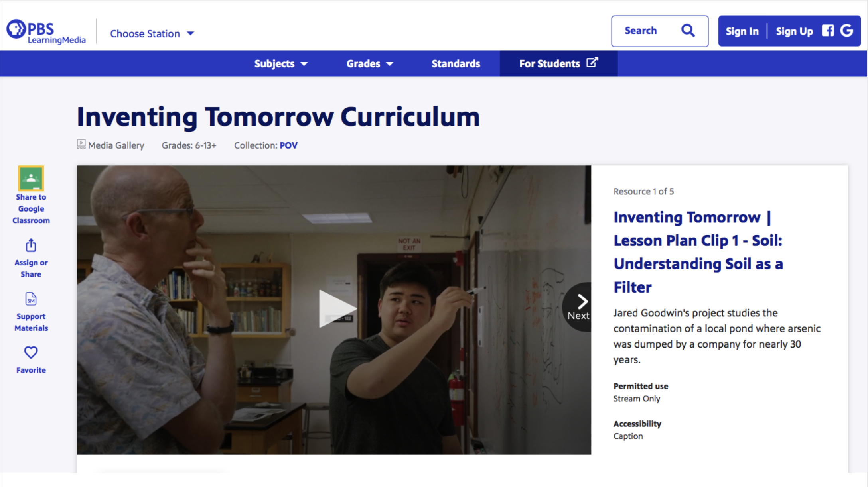
Task: Open the For Students tab
Action: point(549,64)
